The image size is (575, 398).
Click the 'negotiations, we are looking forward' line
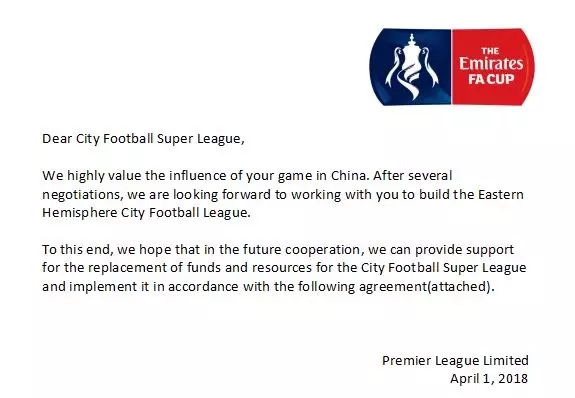pos(283,194)
